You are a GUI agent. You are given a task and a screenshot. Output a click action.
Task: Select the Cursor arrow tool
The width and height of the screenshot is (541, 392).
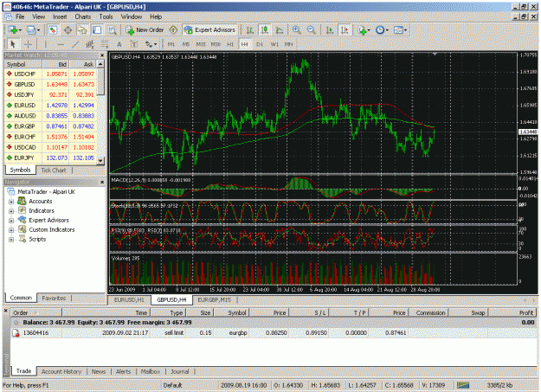[13, 44]
